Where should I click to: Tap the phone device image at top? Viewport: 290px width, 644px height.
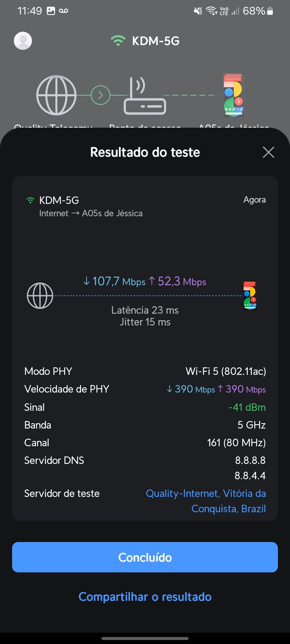click(x=234, y=95)
